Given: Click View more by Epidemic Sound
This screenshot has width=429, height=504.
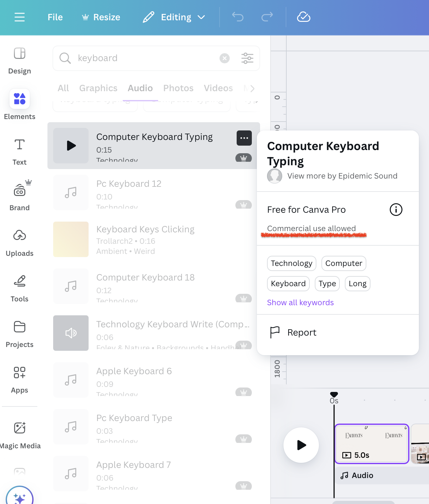Looking at the screenshot, I should click(x=342, y=176).
